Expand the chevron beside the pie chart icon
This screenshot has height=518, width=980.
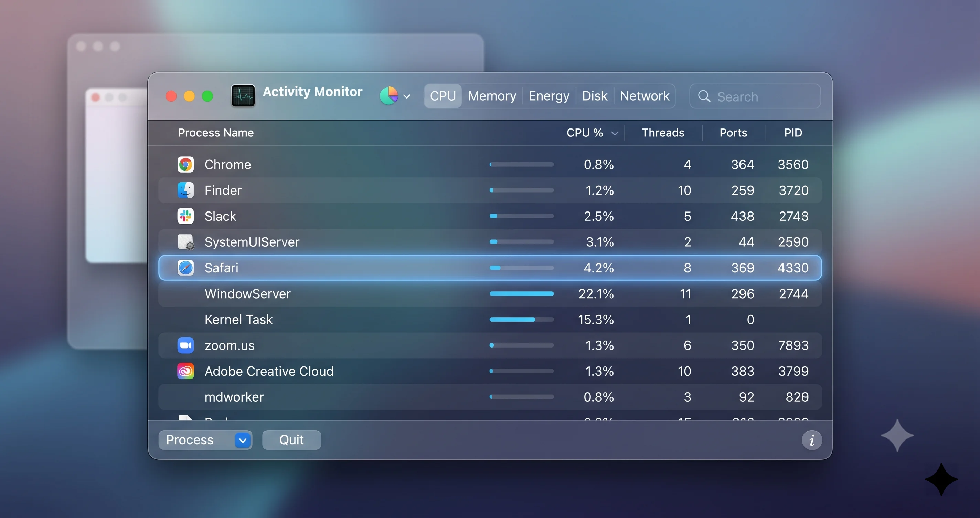coord(407,97)
